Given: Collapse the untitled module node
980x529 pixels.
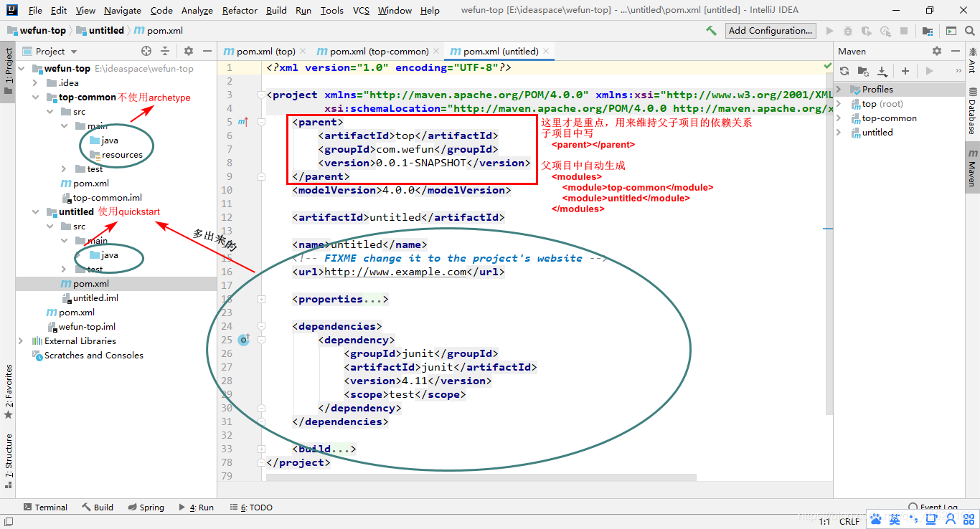Looking at the screenshot, I should pyautogui.click(x=35, y=212).
